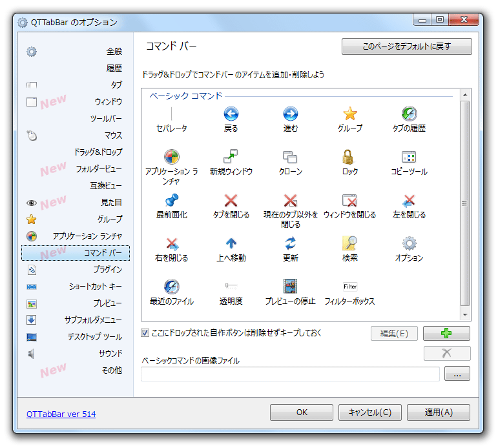This screenshot has width=498, height=448.
Task: Open the プラグイン page in sidebar
Action: tap(107, 270)
